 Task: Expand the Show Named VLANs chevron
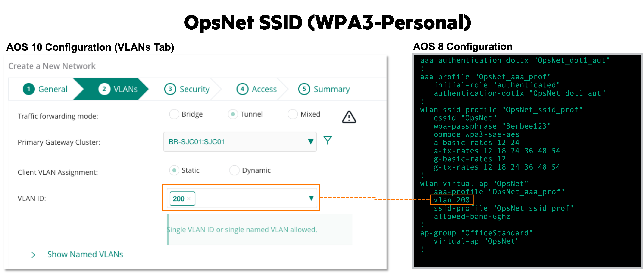point(33,255)
